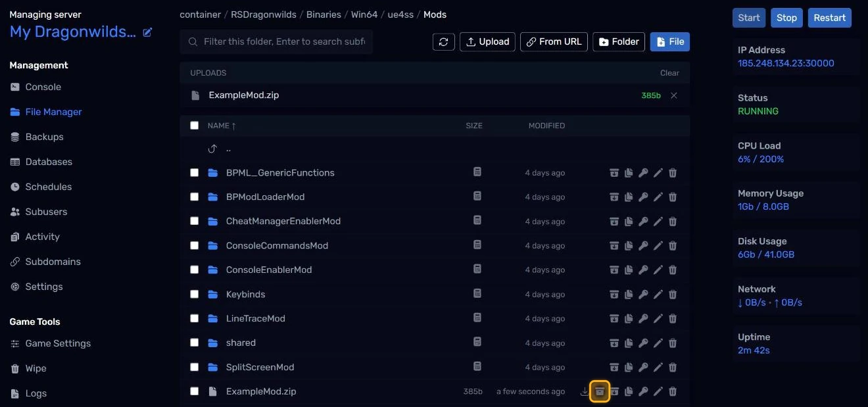Archive the shared folder
Screen dimensions: 868x407
[x=614, y=343]
